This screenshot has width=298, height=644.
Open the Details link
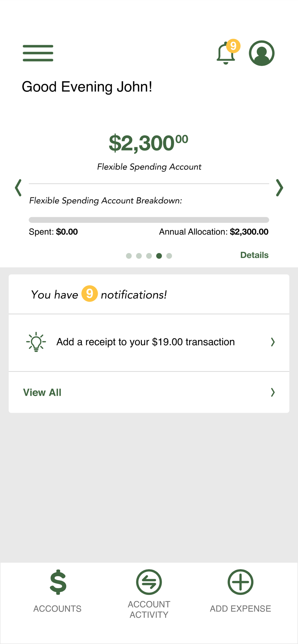click(x=254, y=255)
